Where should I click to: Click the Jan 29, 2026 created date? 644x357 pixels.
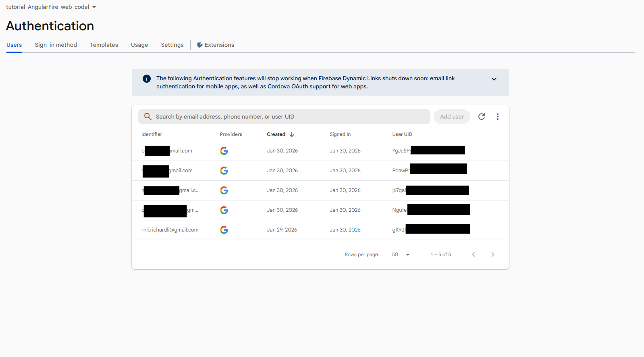coord(282,230)
